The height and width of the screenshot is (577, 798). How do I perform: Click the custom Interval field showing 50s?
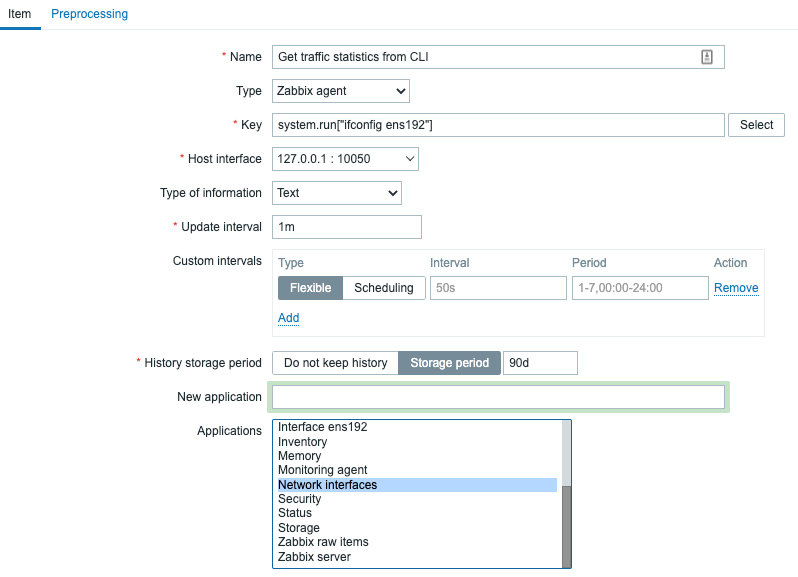click(x=498, y=288)
